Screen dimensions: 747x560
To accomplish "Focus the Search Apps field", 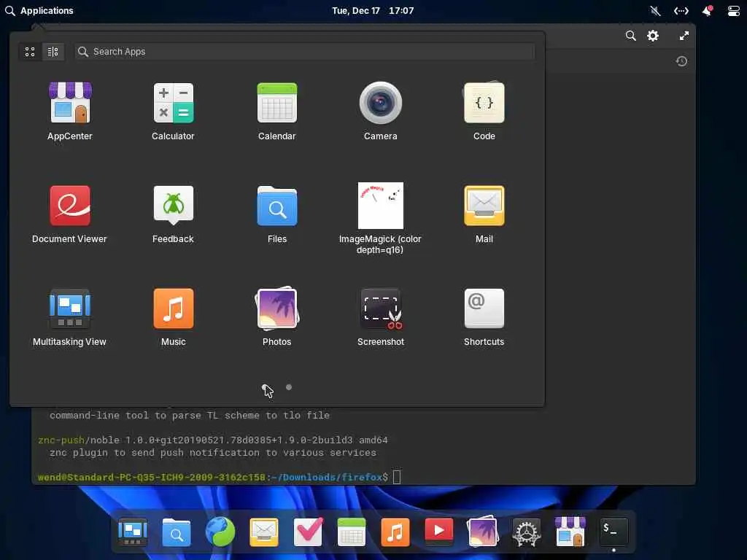I will click(x=305, y=52).
